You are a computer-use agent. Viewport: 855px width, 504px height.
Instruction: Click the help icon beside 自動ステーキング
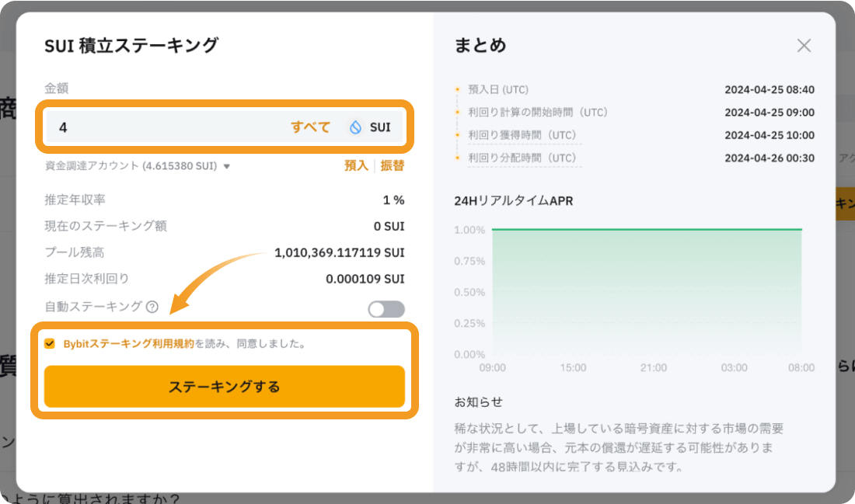point(152,307)
